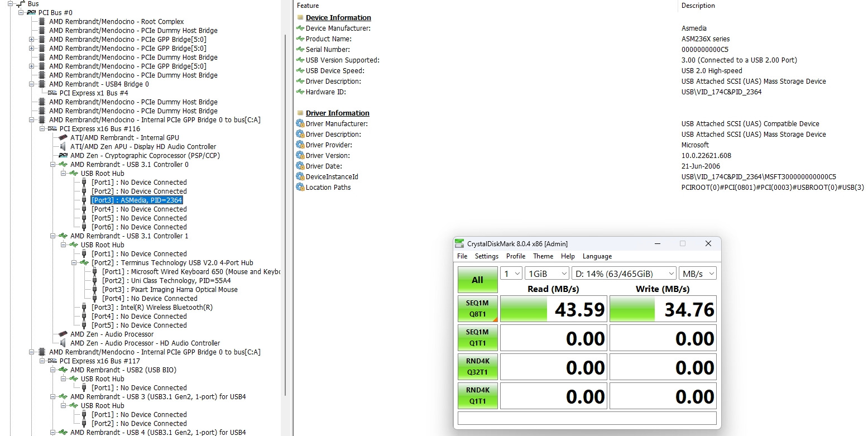Click the Serial Number USB icon
This screenshot has height=436, width=868.
point(300,50)
